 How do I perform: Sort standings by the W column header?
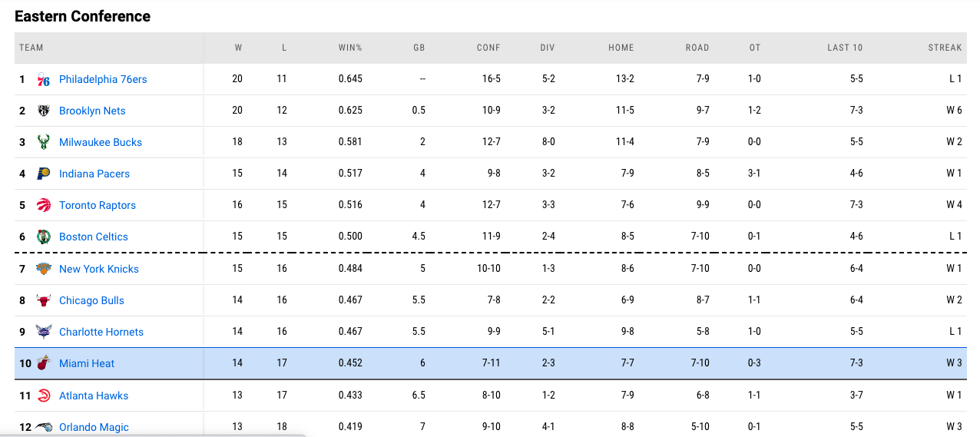(x=238, y=48)
